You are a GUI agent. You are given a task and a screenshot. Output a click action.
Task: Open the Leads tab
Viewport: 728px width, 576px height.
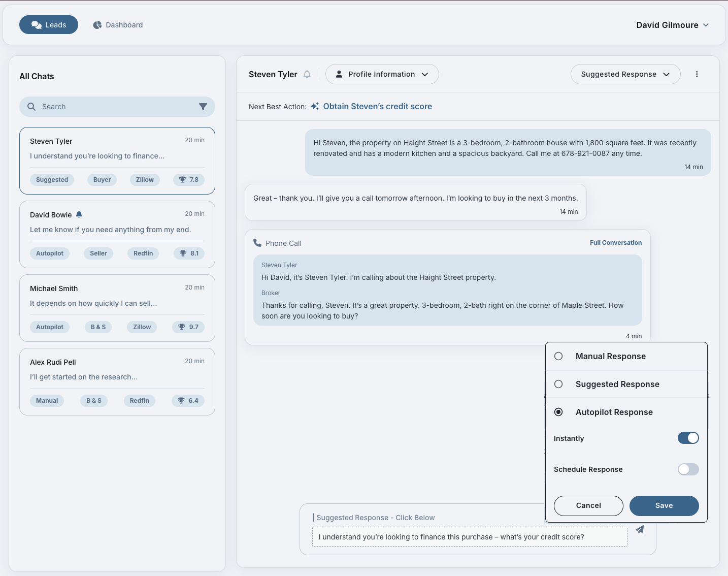pyautogui.click(x=49, y=25)
